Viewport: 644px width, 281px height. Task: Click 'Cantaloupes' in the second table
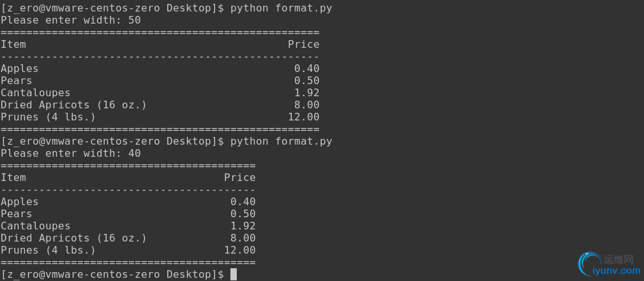36,226
